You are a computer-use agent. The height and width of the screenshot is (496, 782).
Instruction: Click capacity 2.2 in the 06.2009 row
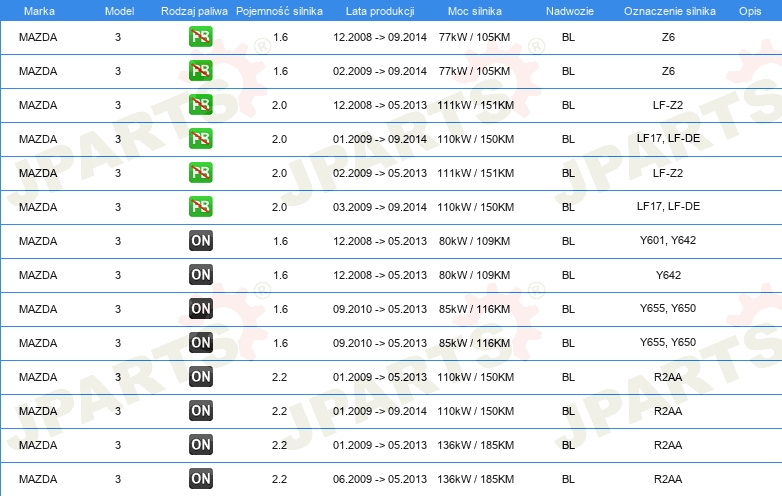click(279, 479)
